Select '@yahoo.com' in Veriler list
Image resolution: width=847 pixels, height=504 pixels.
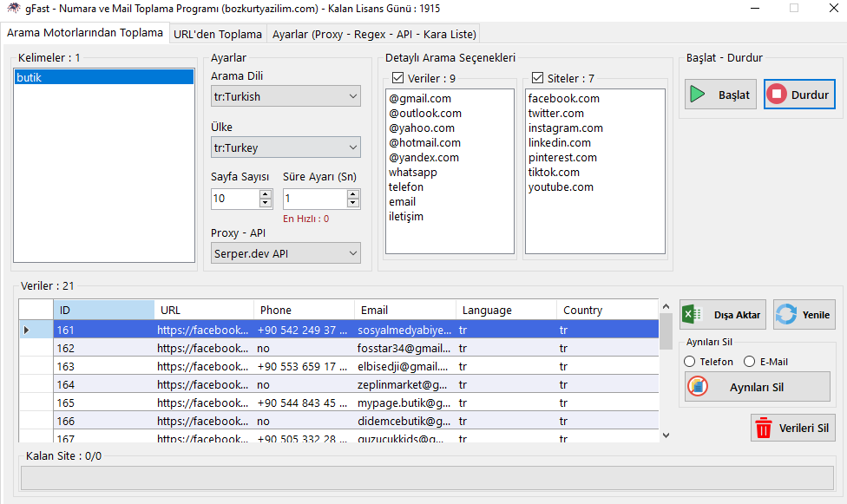(x=422, y=128)
